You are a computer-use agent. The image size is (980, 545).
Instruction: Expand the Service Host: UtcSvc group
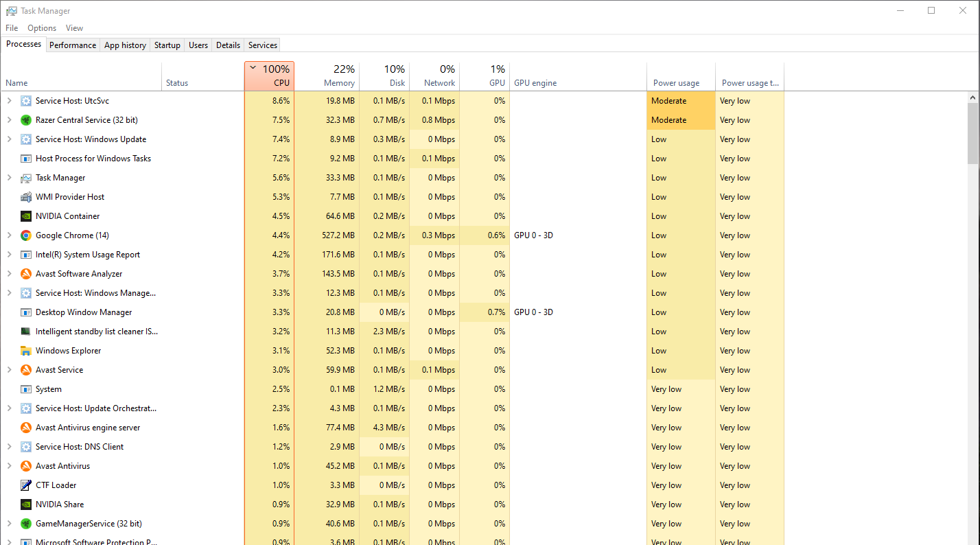coord(9,101)
